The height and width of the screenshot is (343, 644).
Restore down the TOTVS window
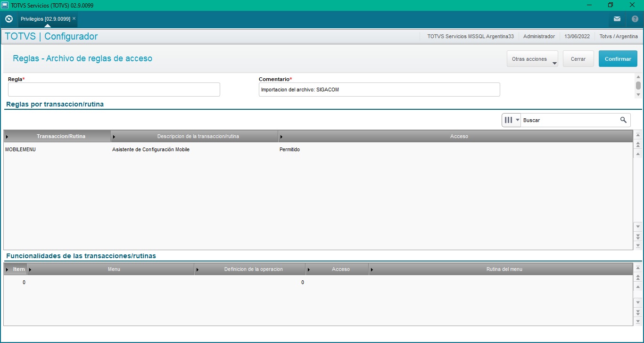pos(611,5)
